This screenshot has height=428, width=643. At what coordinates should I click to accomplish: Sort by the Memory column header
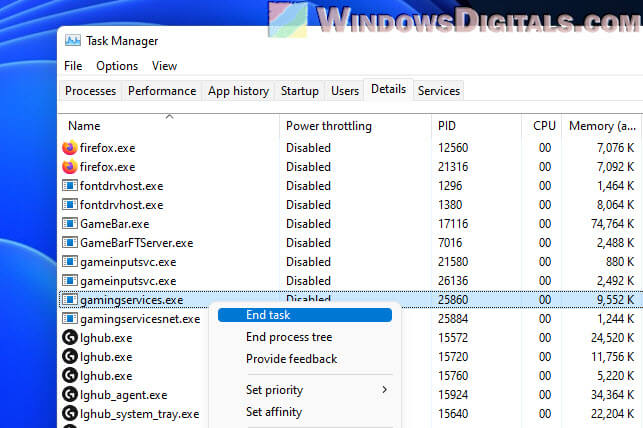click(x=602, y=126)
